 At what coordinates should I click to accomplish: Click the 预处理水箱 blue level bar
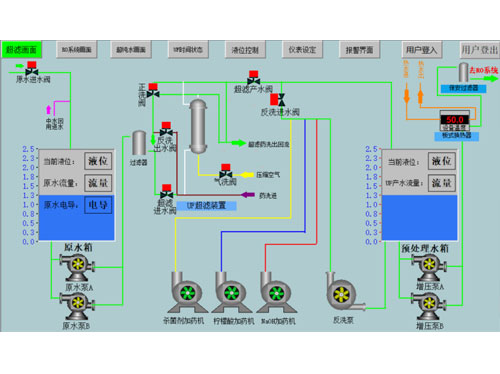point(419,218)
